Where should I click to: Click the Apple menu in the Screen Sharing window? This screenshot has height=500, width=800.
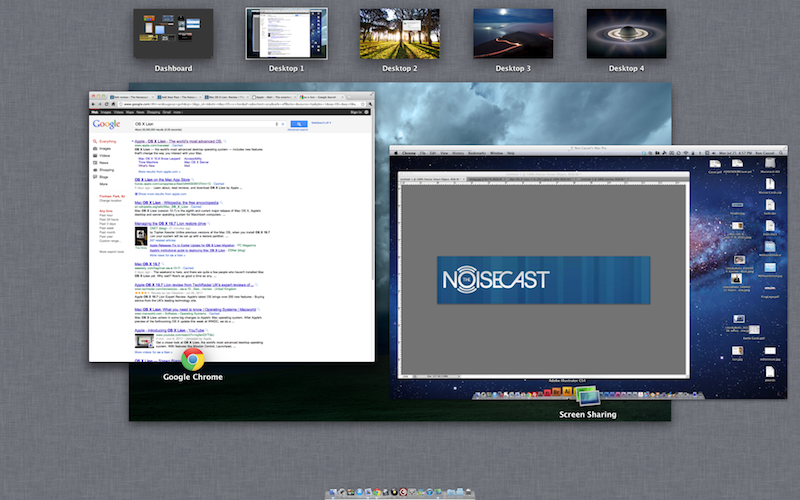click(x=396, y=153)
